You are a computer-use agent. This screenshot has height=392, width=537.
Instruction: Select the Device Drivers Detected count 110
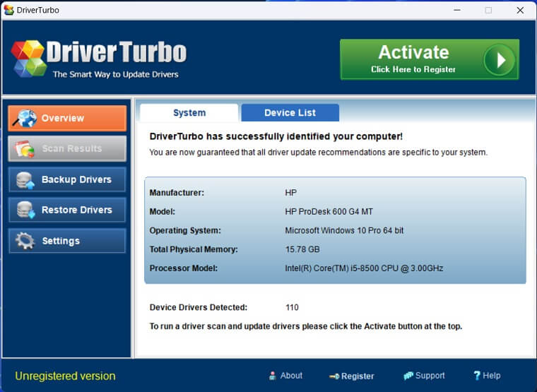292,307
